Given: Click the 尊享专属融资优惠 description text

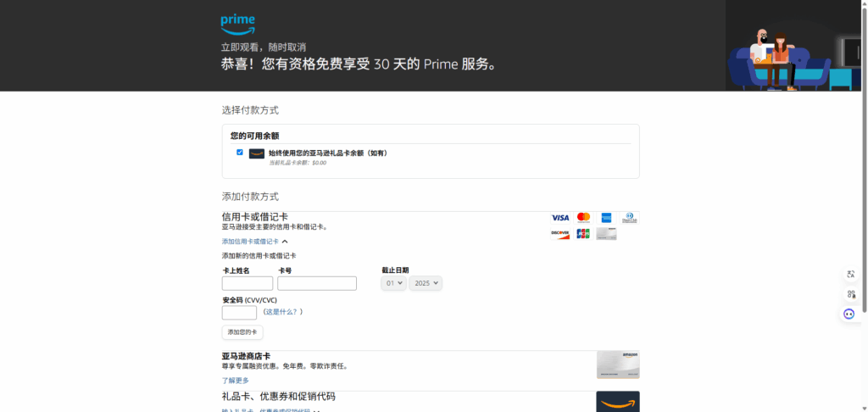Looking at the screenshot, I should pyautogui.click(x=285, y=366).
